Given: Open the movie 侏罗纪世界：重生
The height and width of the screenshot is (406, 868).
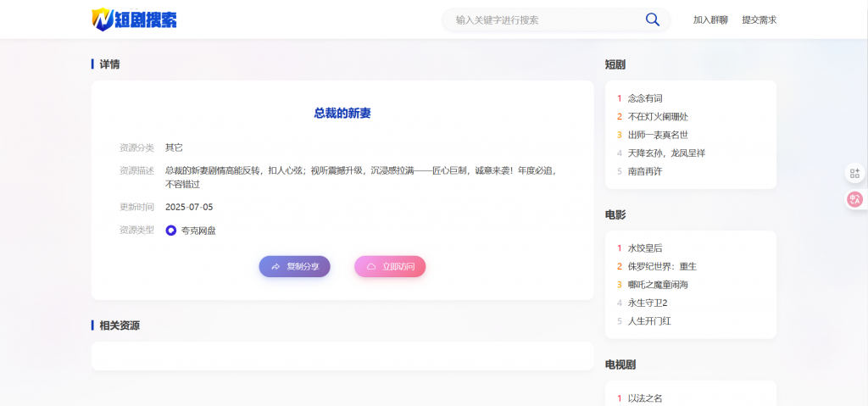Looking at the screenshot, I should (x=662, y=266).
